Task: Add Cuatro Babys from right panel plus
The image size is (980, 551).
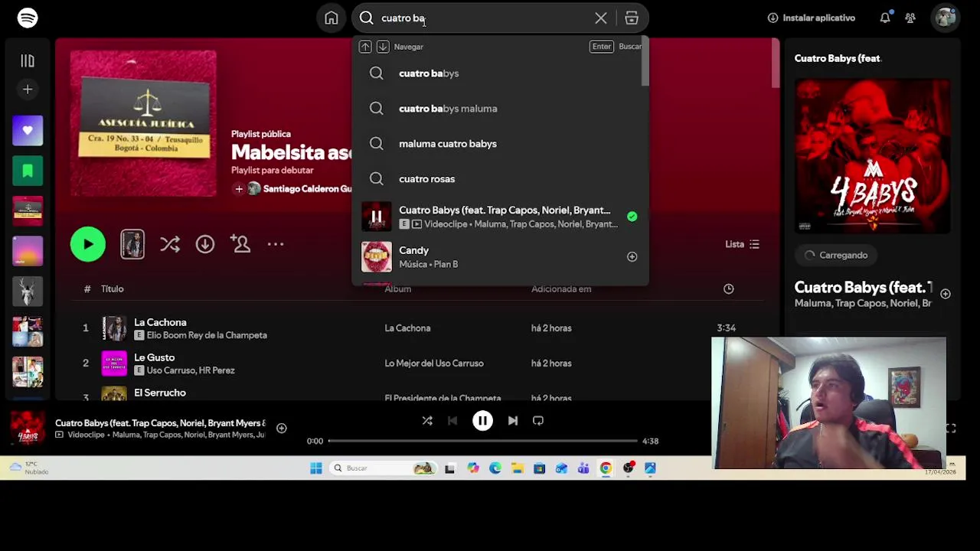Action: point(946,294)
